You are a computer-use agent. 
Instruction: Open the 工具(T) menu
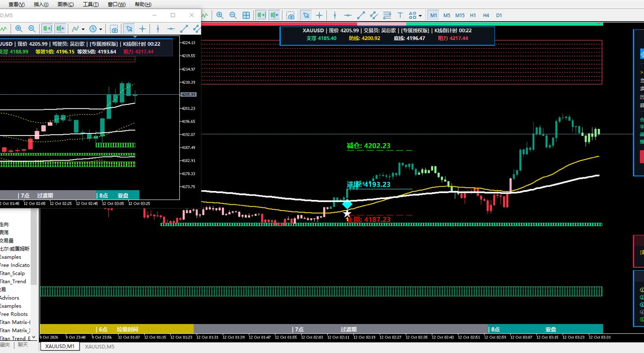pyautogui.click(x=90, y=4)
